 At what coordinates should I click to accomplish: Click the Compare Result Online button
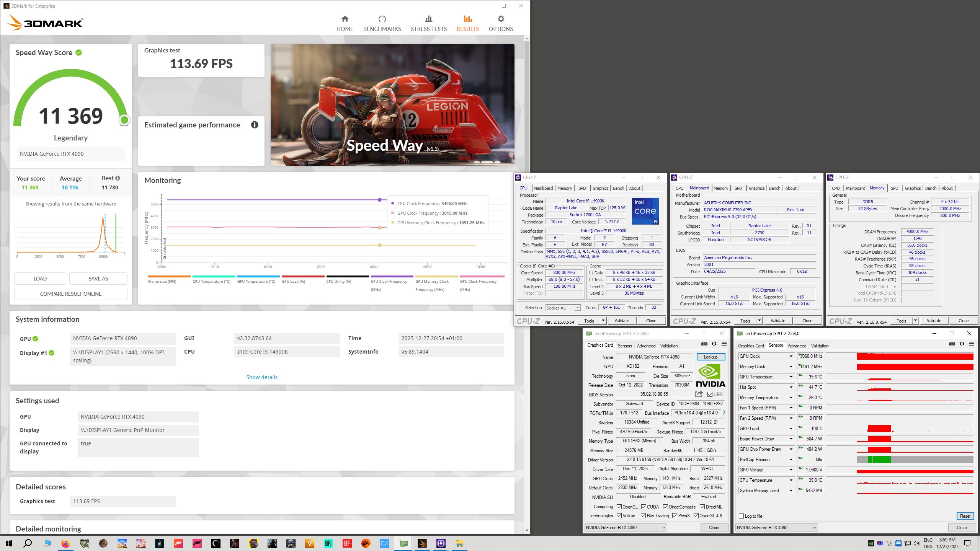pyautogui.click(x=71, y=294)
